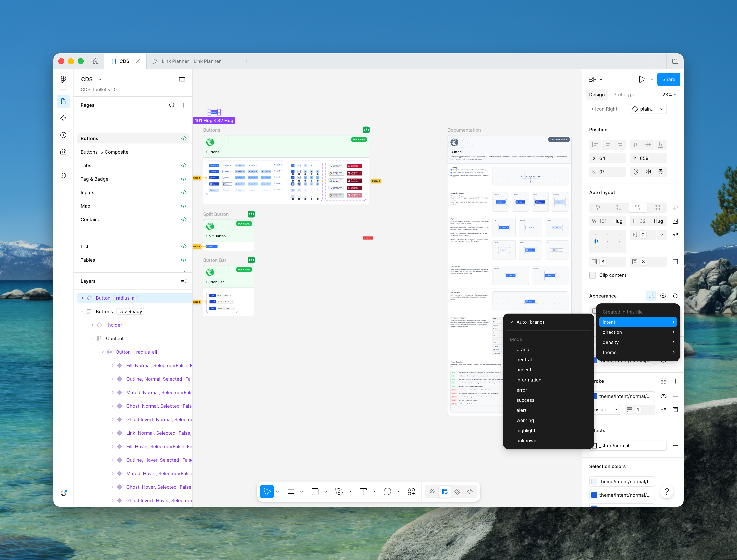Switch auto layout to grid
This screenshot has width=737, height=560.
pos(657,208)
